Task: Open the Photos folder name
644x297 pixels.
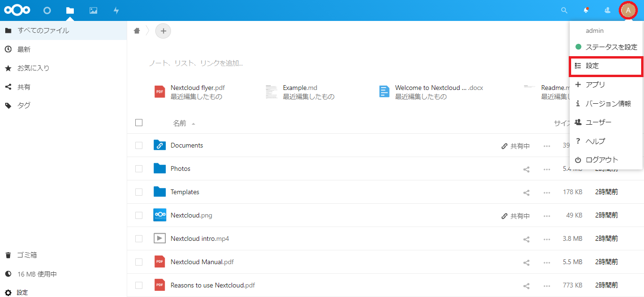Action: (x=181, y=169)
